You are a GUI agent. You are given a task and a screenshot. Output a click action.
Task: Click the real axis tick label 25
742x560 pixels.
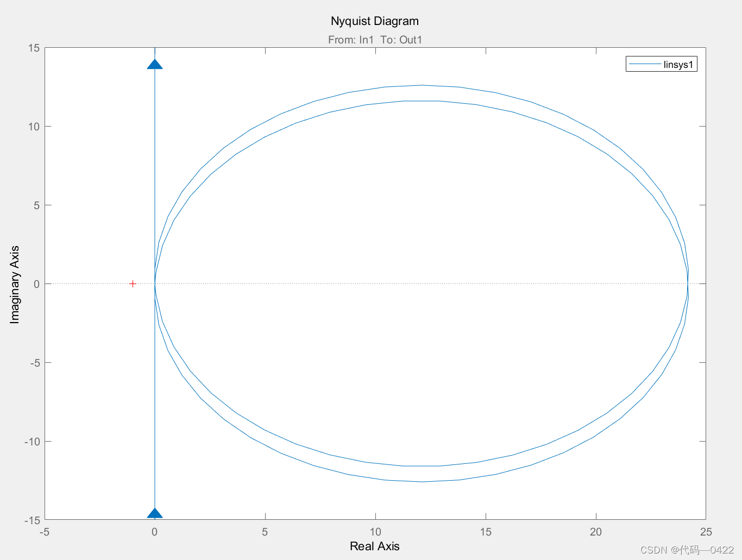[x=706, y=532]
